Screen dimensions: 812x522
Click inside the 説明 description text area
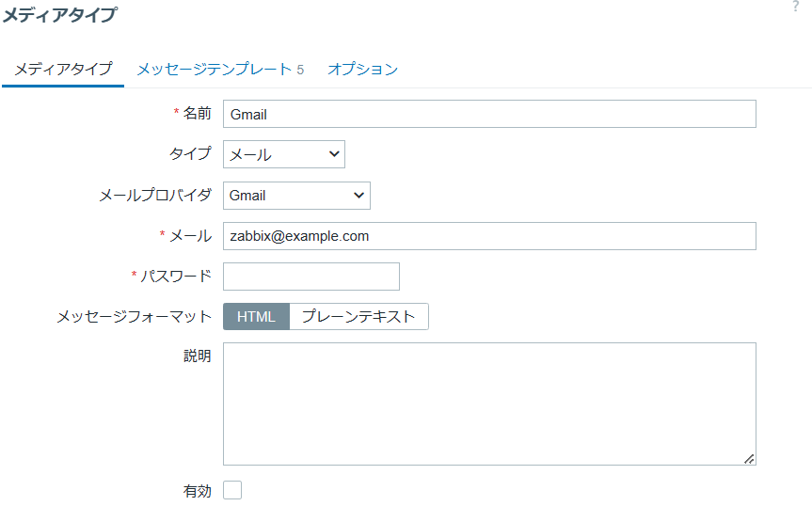(489, 403)
